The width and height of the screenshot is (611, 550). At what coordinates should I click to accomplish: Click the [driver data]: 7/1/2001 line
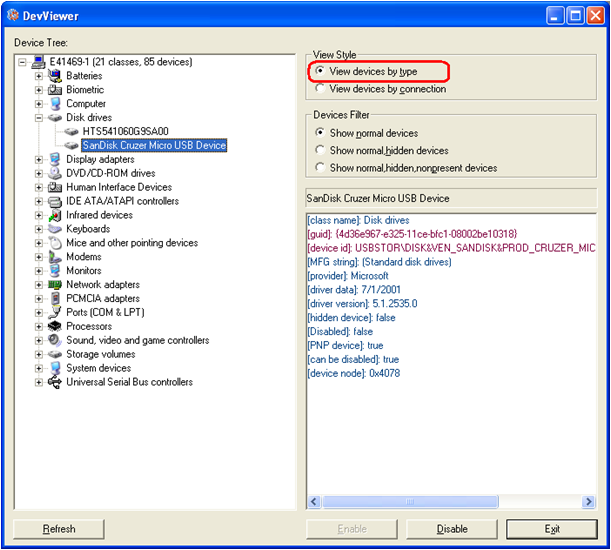tap(354, 290)
